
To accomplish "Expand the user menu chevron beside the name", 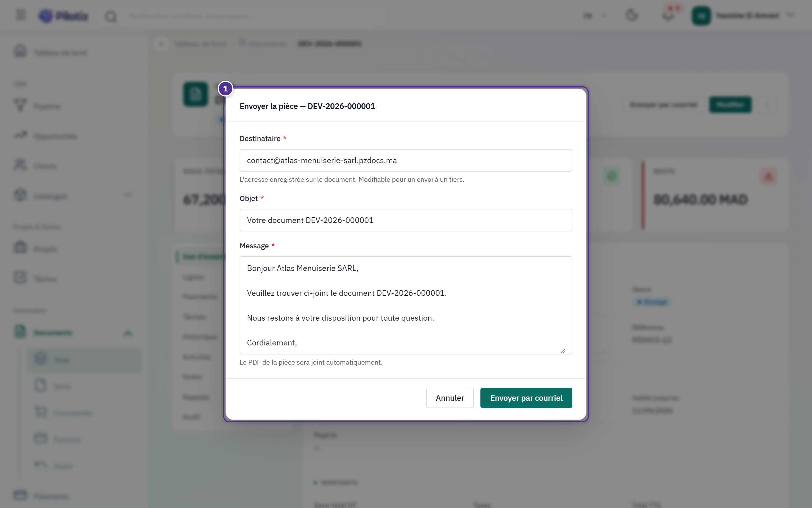I will coord(791,16).
